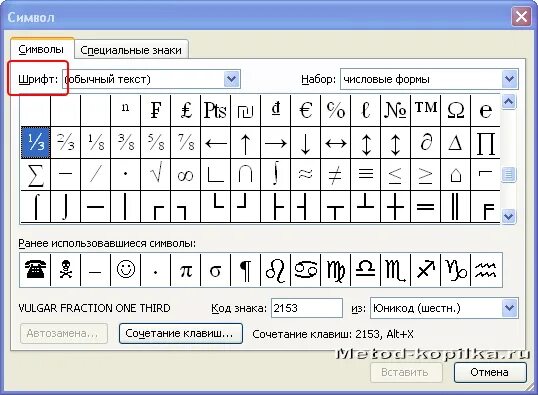This screenshot has width=538, height=395.
Task: Insert the recently used Libra zodiac symbol
Action: pos(366,270)
